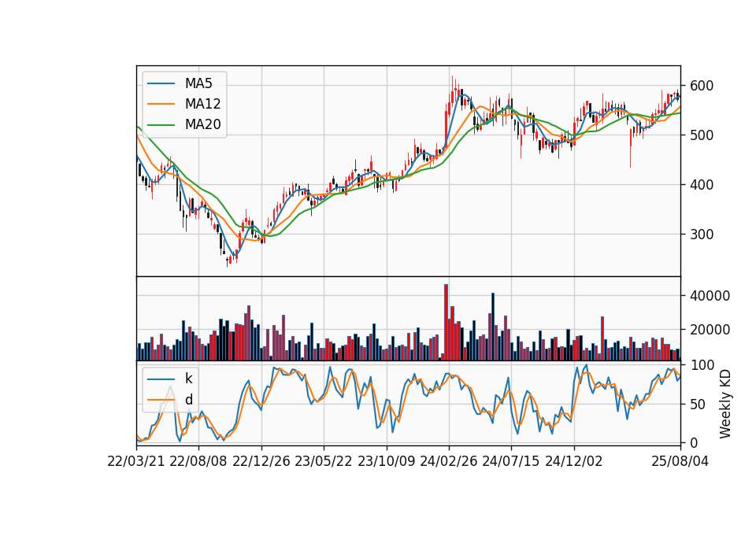Click the k legend label
The image size is (756, 543).
(x=188, y=379)
